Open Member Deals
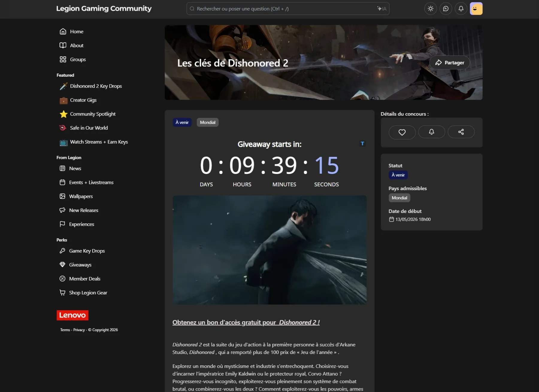The height and width of the screenshot is (392, 539). click(x=85, y=279)
